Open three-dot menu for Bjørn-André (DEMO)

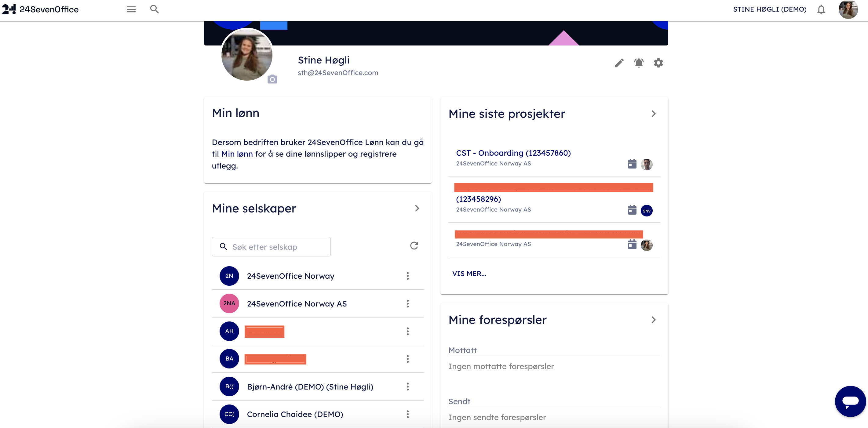[x=408, y=386]
